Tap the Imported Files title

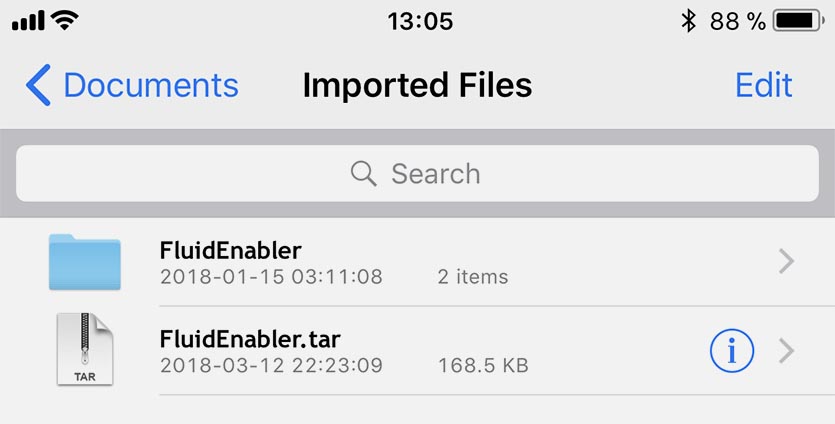pyautogui.click(x=417, y=85)
